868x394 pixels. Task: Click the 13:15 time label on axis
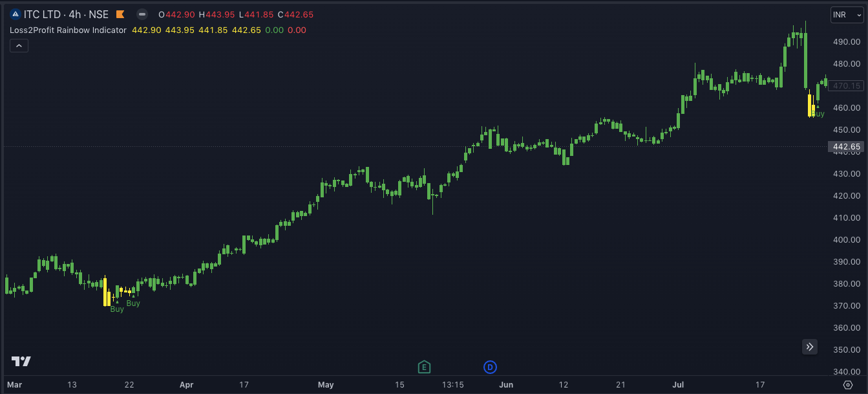tap(452, 385)
